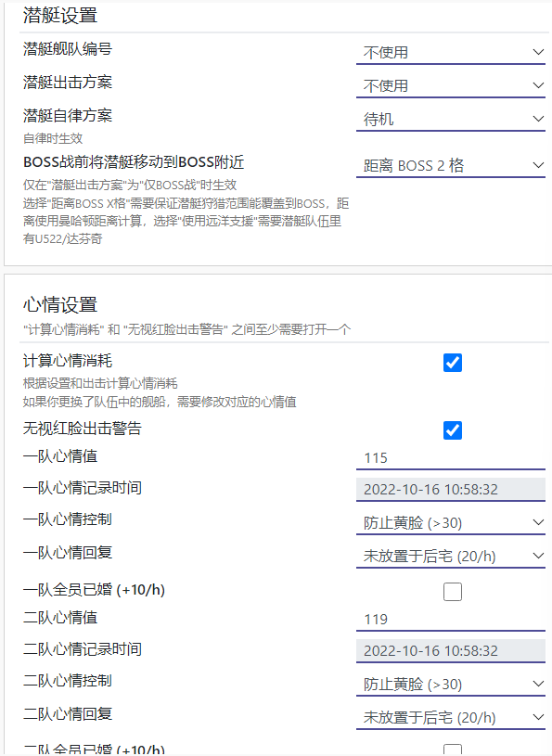Open the 距离 BOSS 2 格 dropdown
552x756 pixels.
[x=450, y=165]
